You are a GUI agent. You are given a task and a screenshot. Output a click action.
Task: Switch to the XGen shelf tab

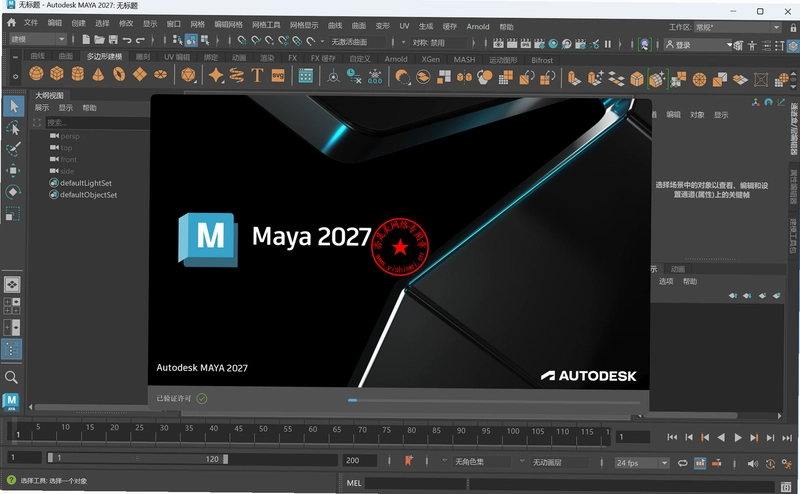click(x=431, y=59)
